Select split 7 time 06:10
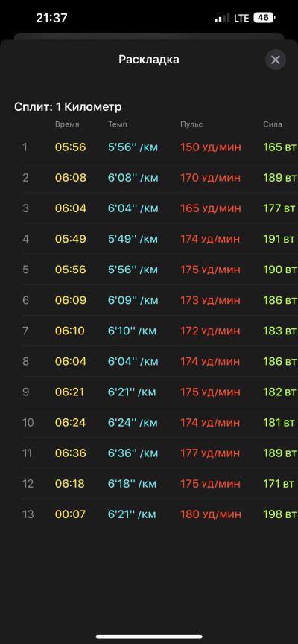The width and height of the screenshot is (298, 644). pos(71,331)
